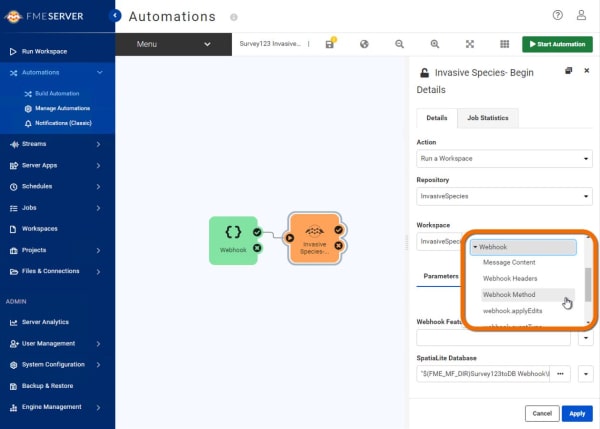Screen dimensions: 600x429
Task: Click the fit-to-screen icon
Action: pyautogui.click(x=470, y=44)
